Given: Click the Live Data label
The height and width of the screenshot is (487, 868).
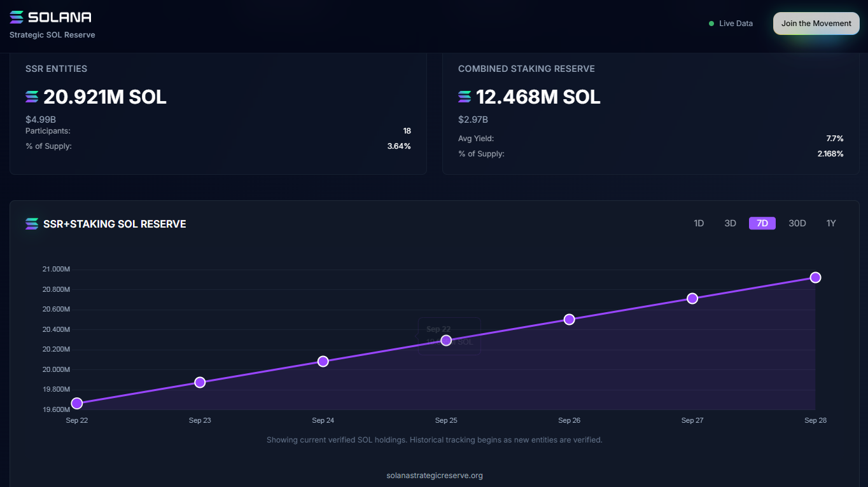Looking at the screenshot, I should [x=736, y=24].
